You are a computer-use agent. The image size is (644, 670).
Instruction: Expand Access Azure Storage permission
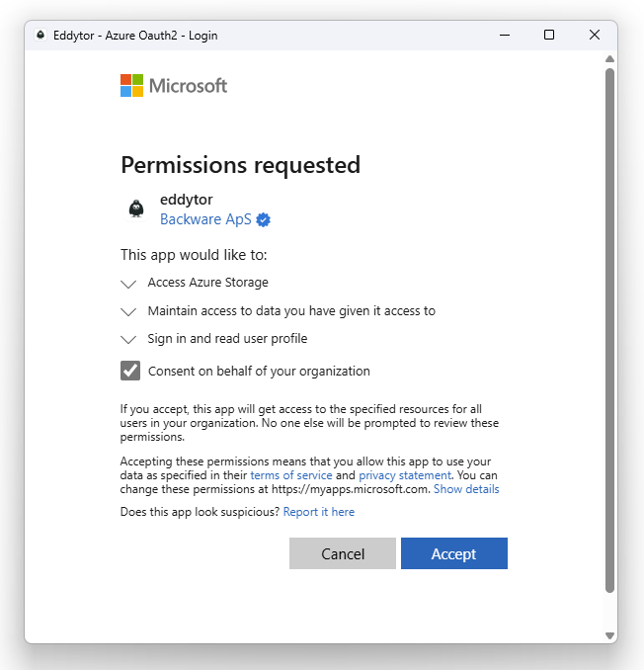click(128, 284)
